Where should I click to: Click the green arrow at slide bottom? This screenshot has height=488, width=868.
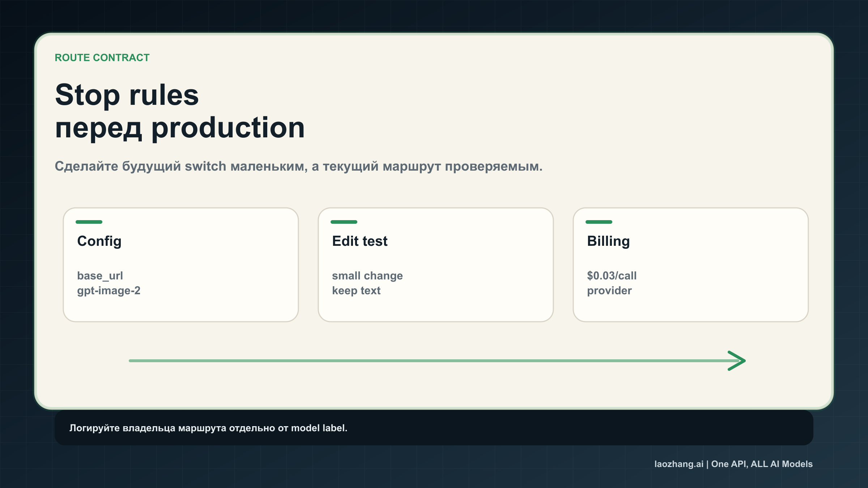click(x=434, y=360)
